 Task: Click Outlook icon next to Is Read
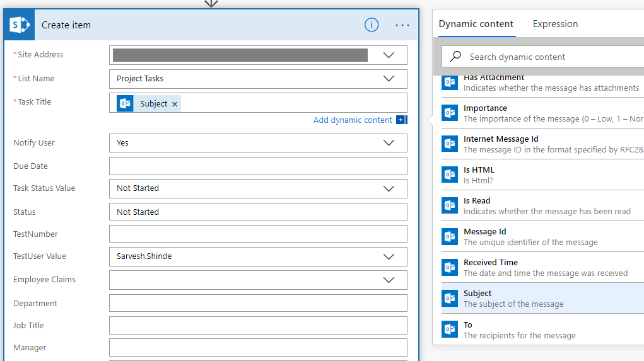click(x=450, y=205)
